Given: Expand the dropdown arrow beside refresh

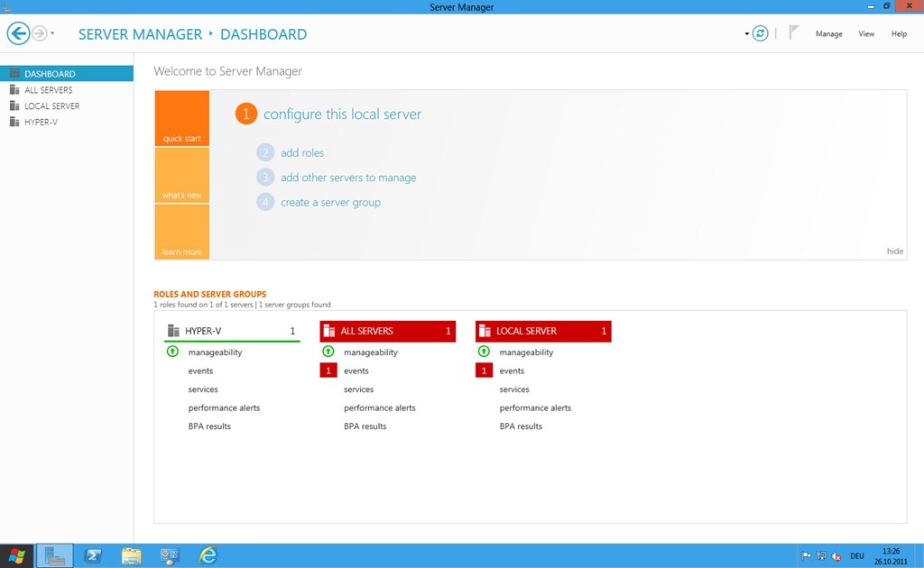Looking at the screenshot, I should click(x=747, y=34).
